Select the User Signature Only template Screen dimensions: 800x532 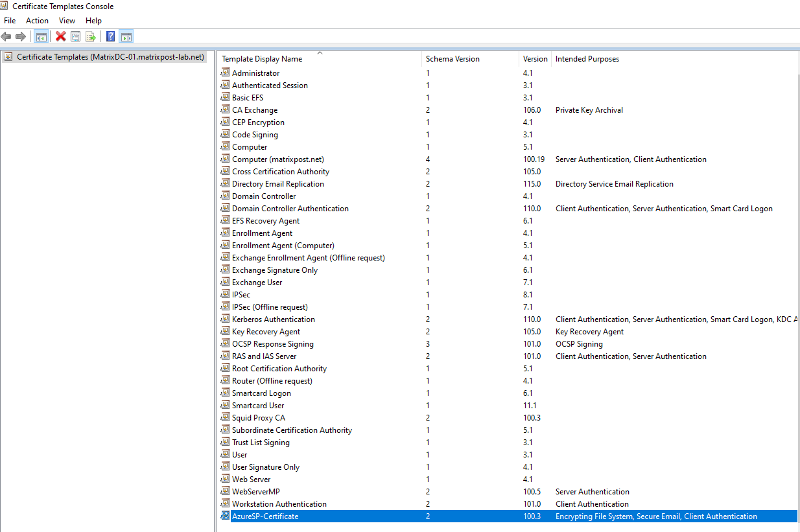click(266, 467)
